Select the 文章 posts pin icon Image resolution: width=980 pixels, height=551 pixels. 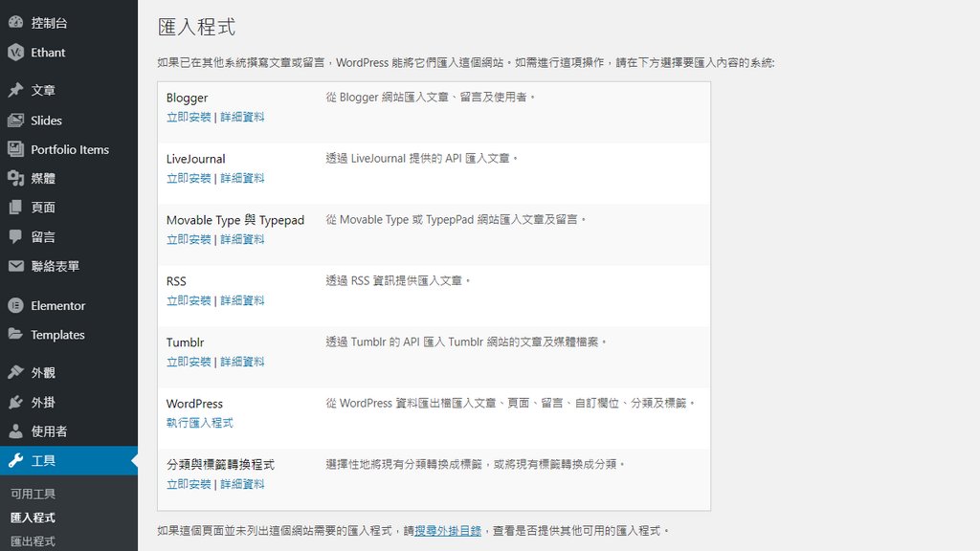(x=16, y=90)
